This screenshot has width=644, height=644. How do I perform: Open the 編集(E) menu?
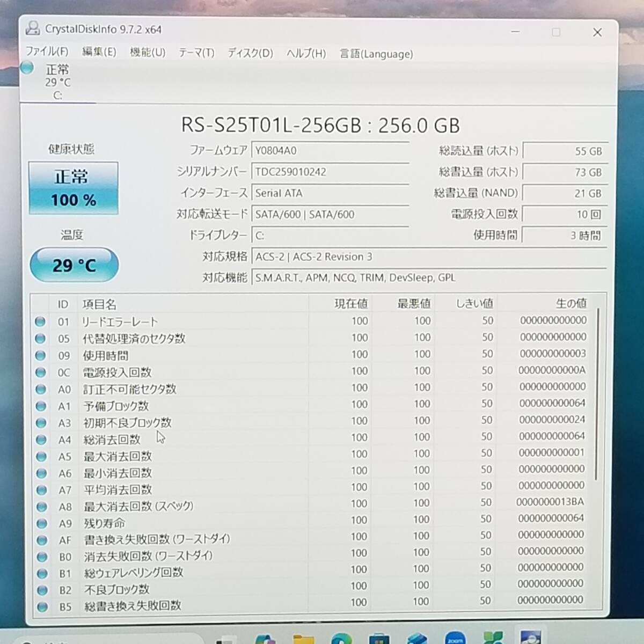[x=99, y=52]
